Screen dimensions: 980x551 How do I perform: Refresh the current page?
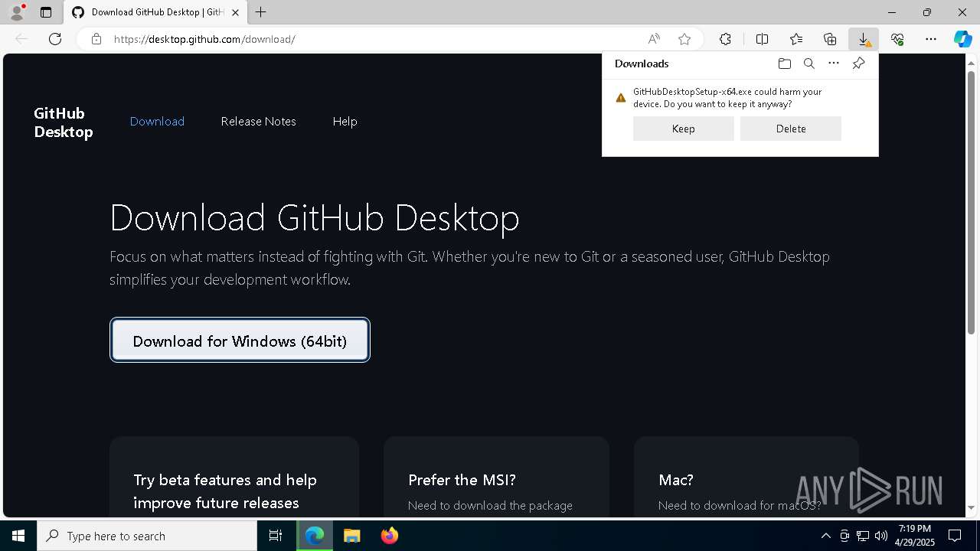[55, 39]
